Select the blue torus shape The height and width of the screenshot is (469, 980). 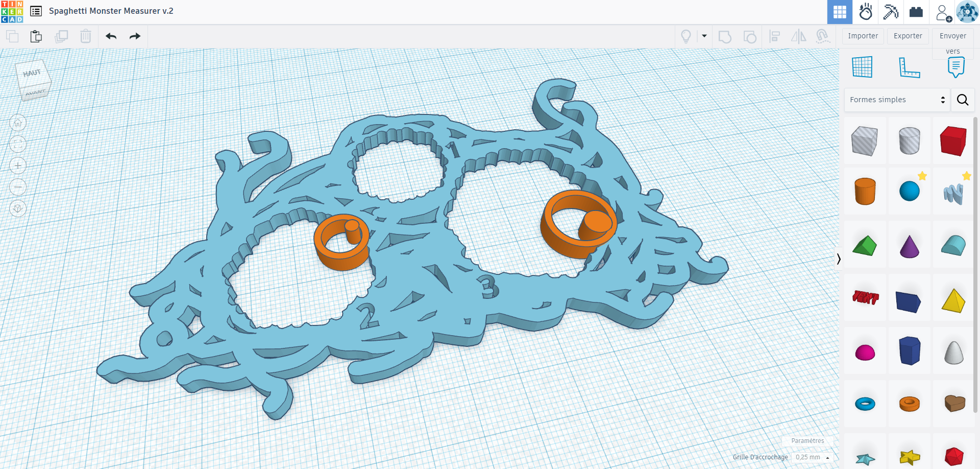click(865, 404)
